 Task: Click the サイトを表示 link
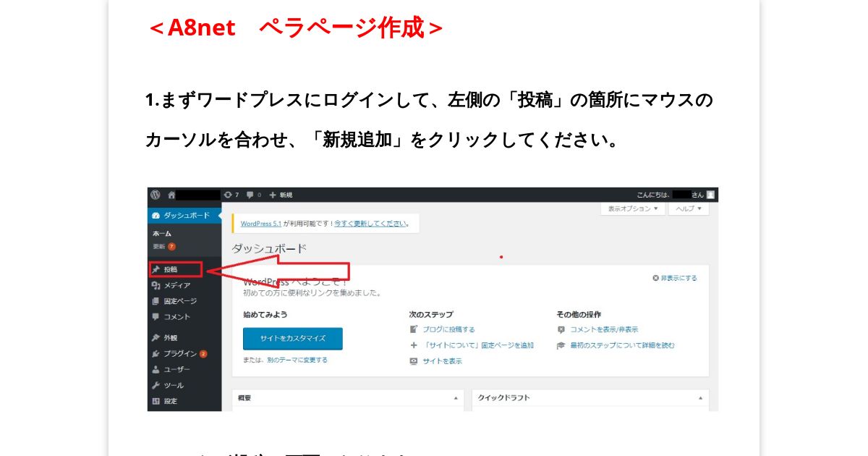tap(442, 361)
